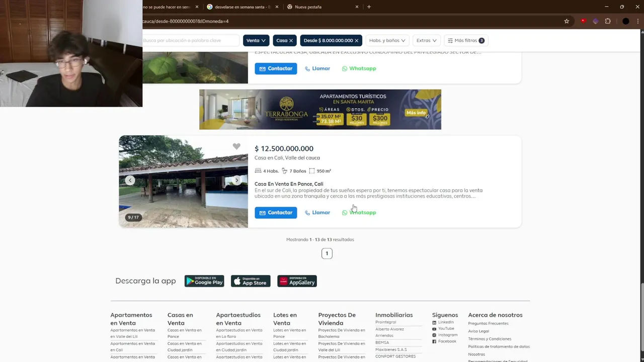The image size is (644, 362).
Task: Open 'Prointegral' inmobiliaria link
Action: pos(386,322)
